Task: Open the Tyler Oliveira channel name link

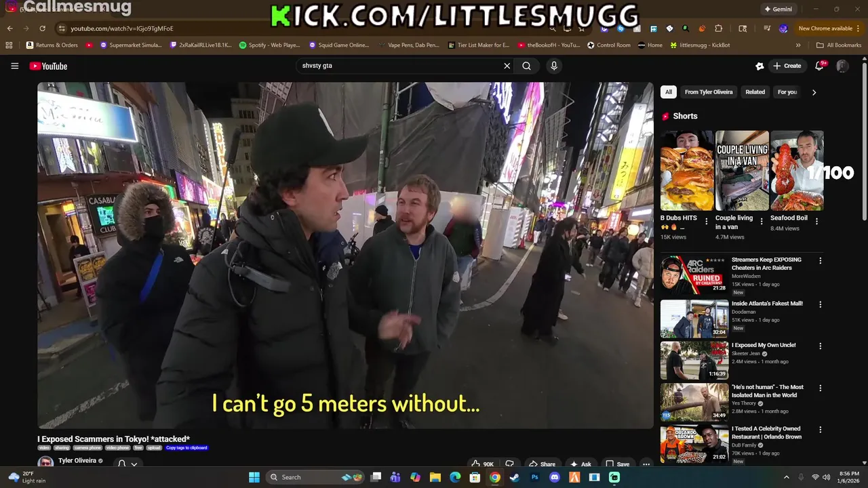Action: 77,461
